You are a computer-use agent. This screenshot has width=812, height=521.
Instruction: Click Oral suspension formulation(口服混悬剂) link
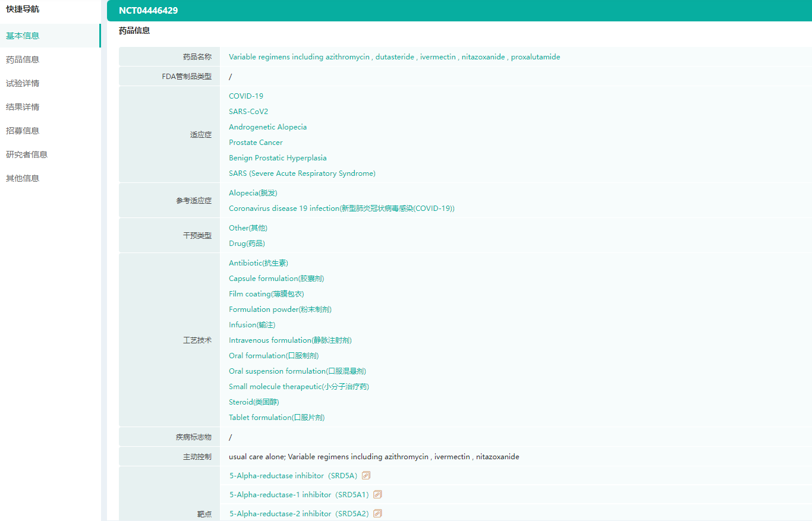[x=297, y=371]
